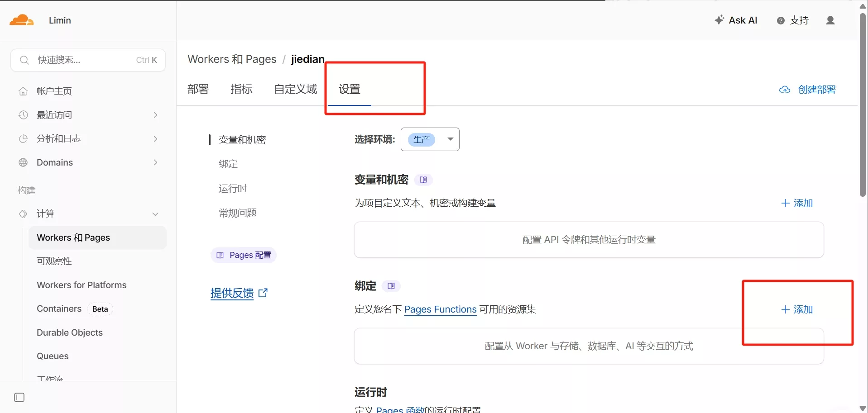Open the user profile icon

point(830,20)
